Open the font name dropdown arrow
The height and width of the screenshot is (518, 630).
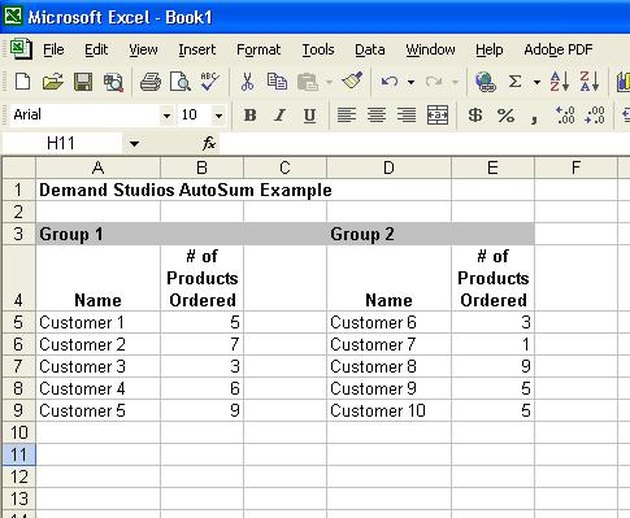click(x=166, y=116)
